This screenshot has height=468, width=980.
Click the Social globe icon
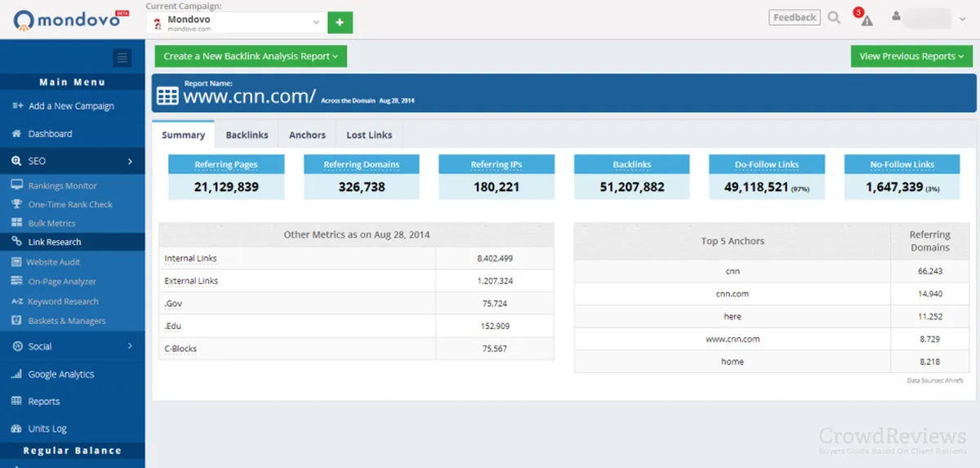[x=17, y=346]
